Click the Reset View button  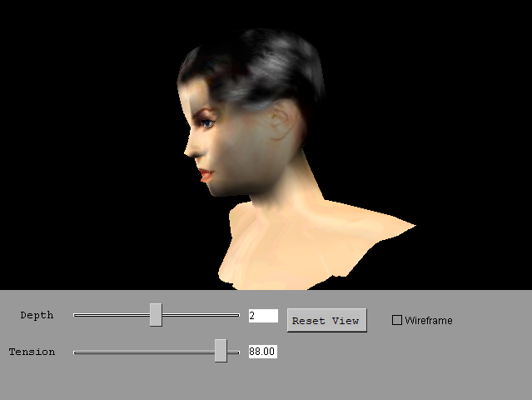click(x=326, y=320)
